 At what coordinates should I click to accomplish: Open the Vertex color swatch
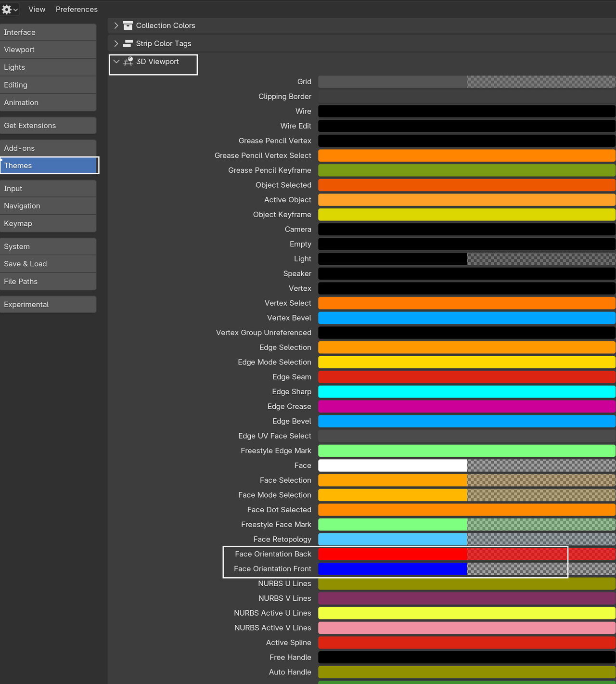point(467,288)
